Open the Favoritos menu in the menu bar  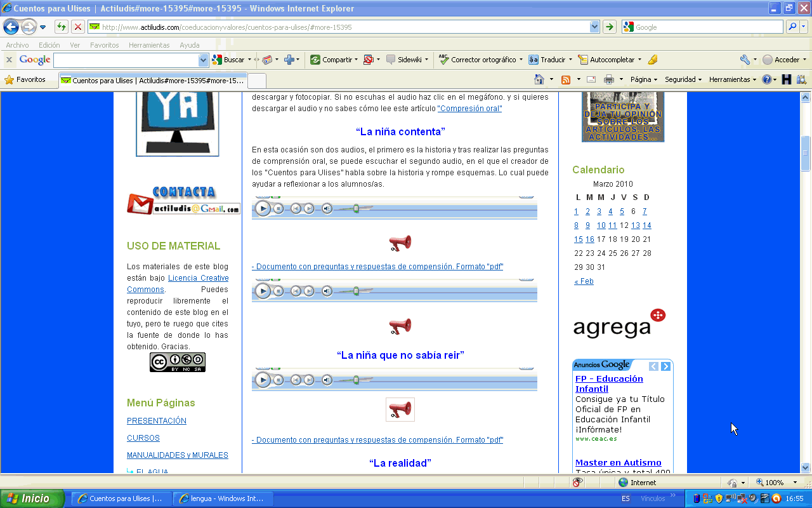pos(104,45)
